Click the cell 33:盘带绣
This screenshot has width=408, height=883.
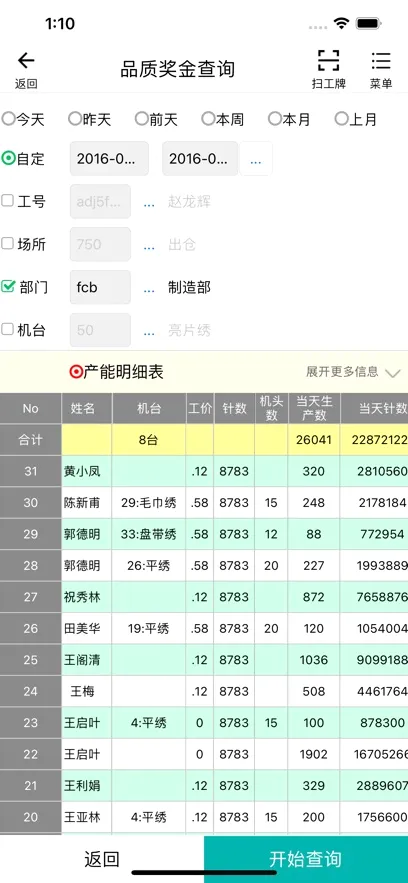coord(149,534)
